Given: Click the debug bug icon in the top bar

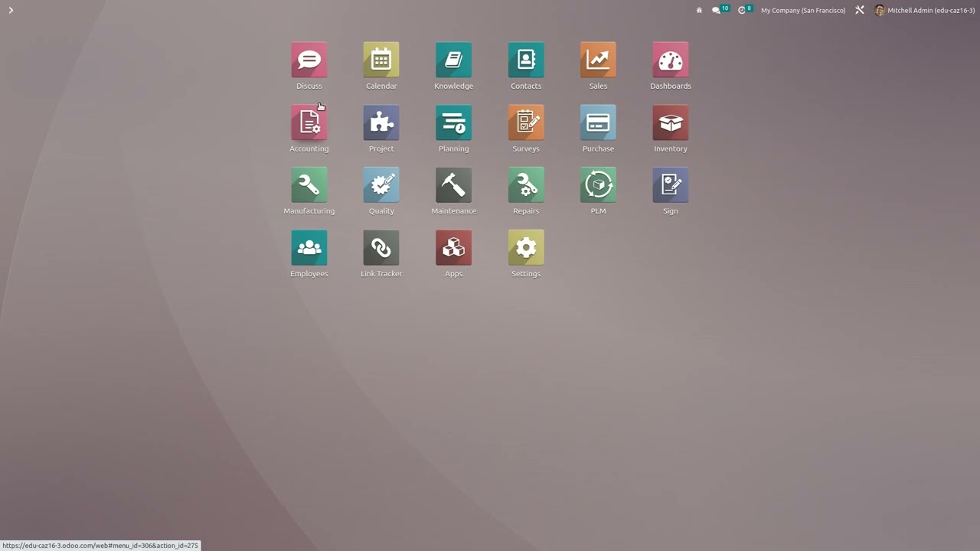Looking at the screenshot, I should point(699,10).
